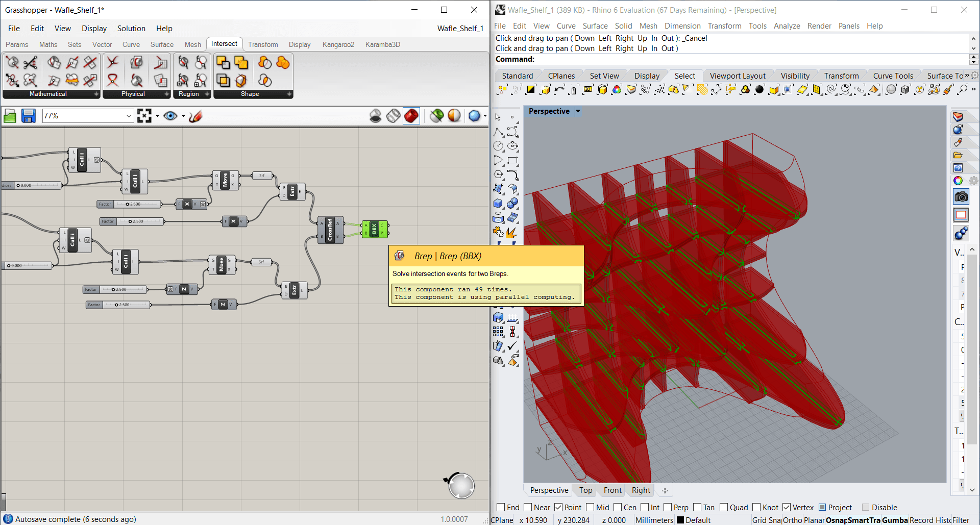Viewport: 980px width, 525px height.
Task: Select the Sketch (red pen) tool
Action: click(195, 116)
